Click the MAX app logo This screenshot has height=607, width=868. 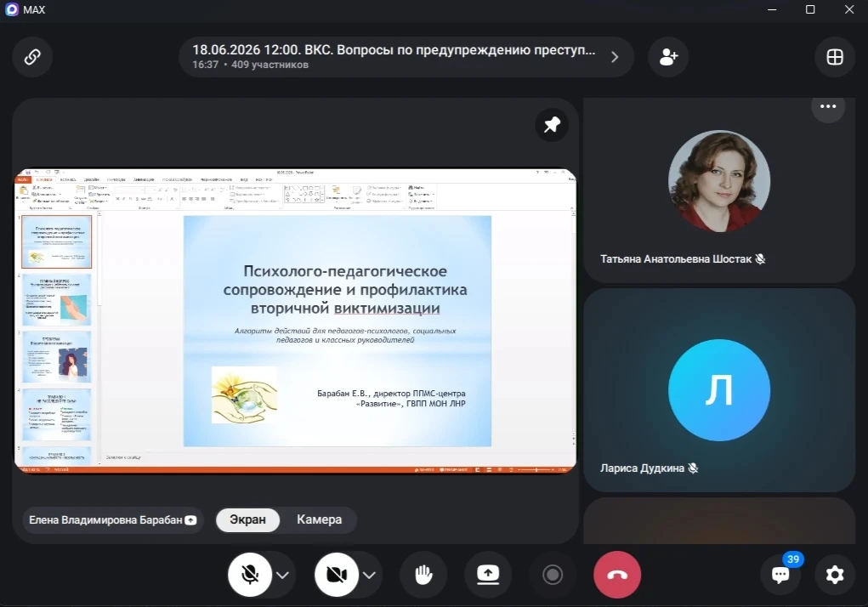coord(12,9)
